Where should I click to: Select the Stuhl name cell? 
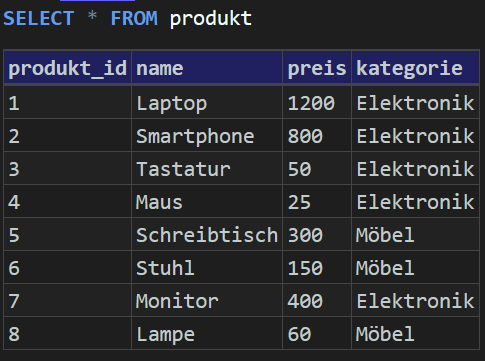(207, 268)
